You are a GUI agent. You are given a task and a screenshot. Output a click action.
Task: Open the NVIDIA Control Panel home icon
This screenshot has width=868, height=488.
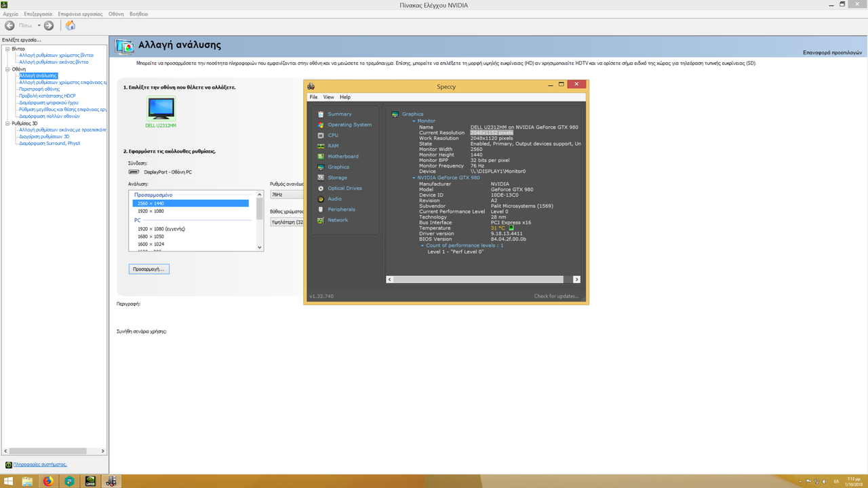click(x=70, y=26)
